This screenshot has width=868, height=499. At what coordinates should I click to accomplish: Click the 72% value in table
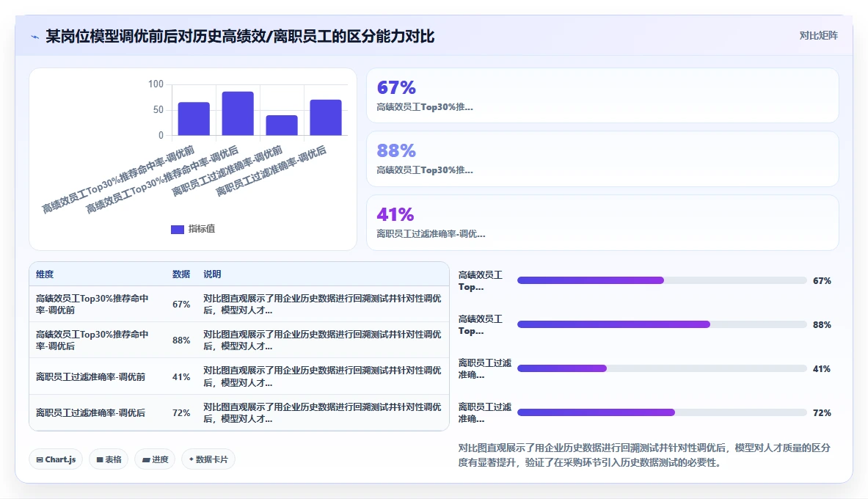click(181, 412)
